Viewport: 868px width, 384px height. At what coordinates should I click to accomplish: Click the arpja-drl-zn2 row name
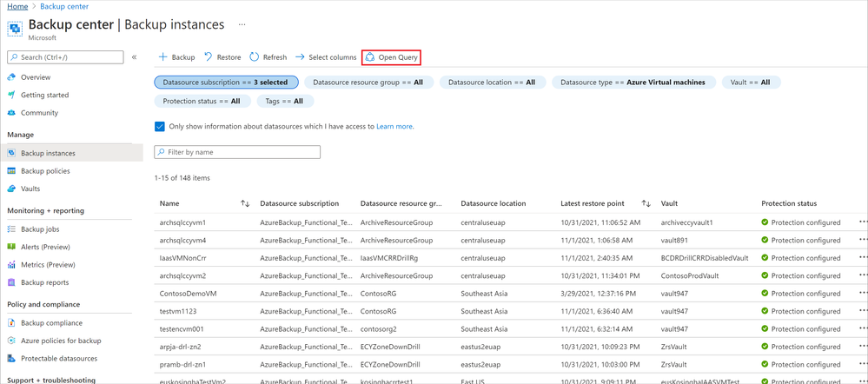tap(180, 347)
